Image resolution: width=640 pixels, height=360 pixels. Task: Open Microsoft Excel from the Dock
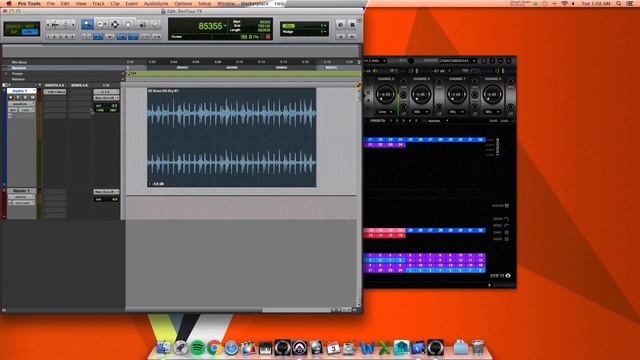pos(384,348)
